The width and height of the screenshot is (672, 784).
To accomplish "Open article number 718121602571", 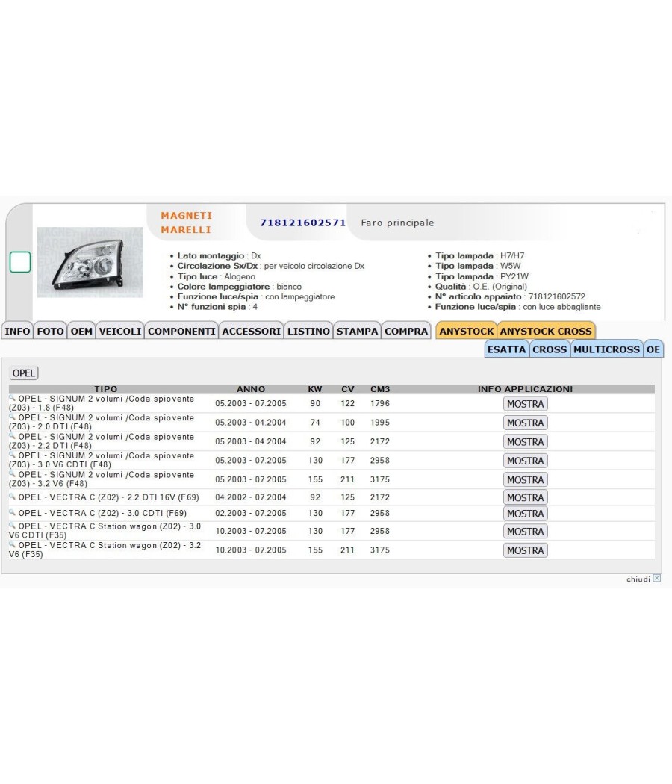I will [x=303, y=223].
